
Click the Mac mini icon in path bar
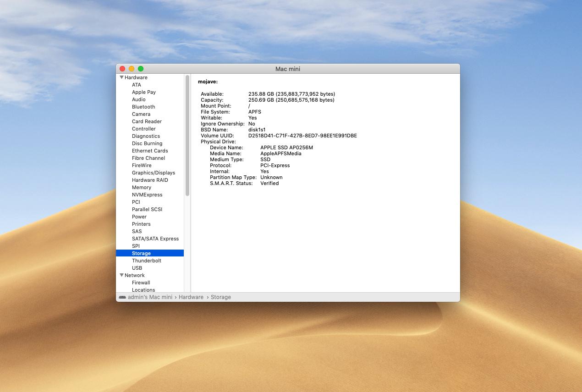(122, 297)
